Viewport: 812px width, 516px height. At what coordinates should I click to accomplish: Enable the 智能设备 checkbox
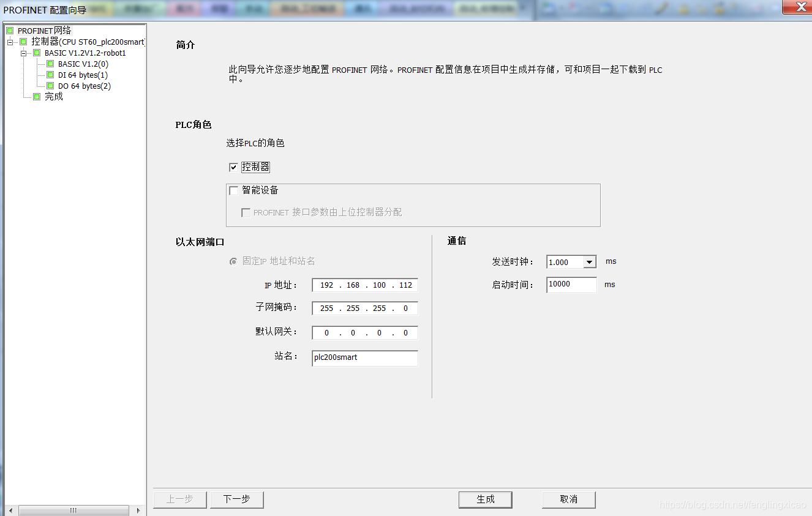pos(233,190)
